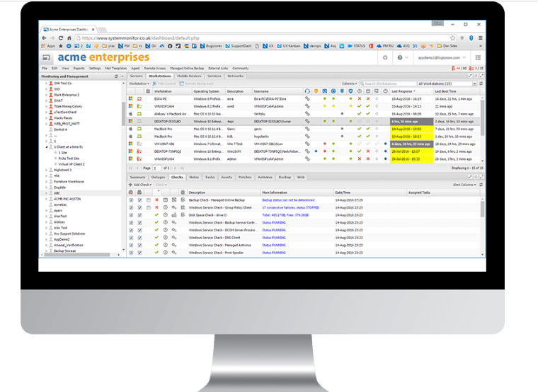Open the Bugscores bookmark
Viewport: 538px width, 392px height.
212,46
